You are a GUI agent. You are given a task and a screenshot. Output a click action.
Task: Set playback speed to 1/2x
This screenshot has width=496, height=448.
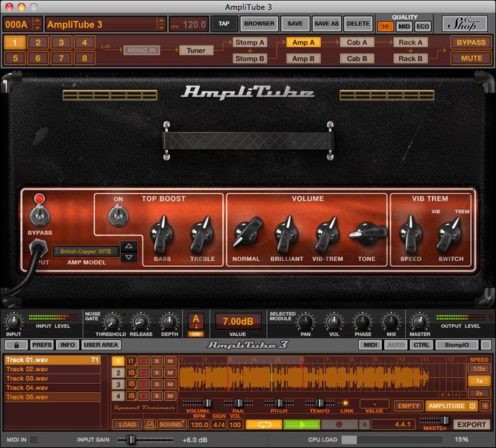click(x=479, y=369)
